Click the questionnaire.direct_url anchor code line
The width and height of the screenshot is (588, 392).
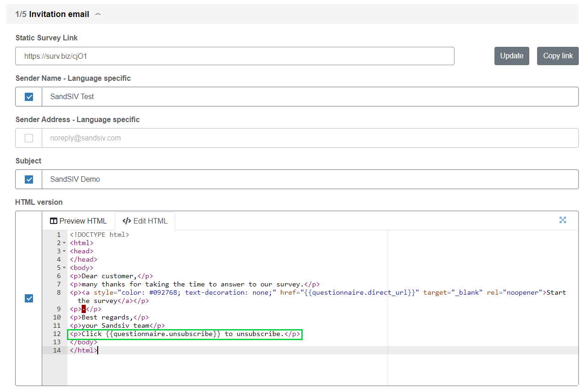point(318,297)
